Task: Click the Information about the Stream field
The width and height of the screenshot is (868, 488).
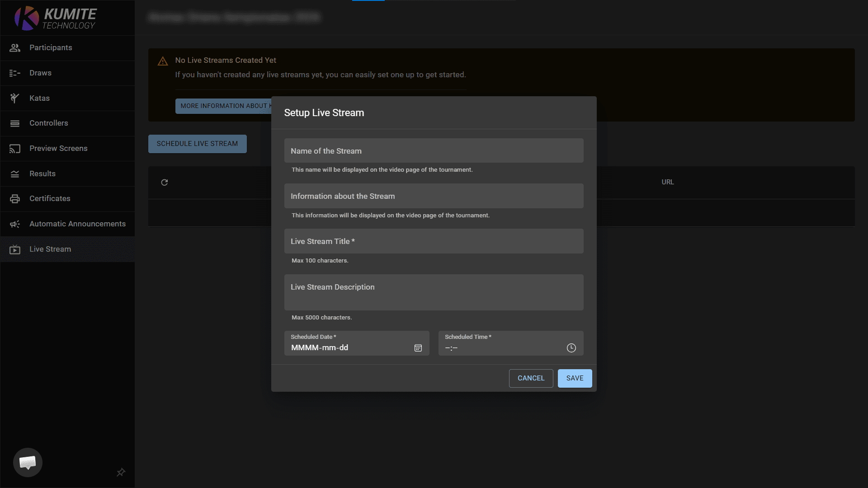Action: point(434,196)
